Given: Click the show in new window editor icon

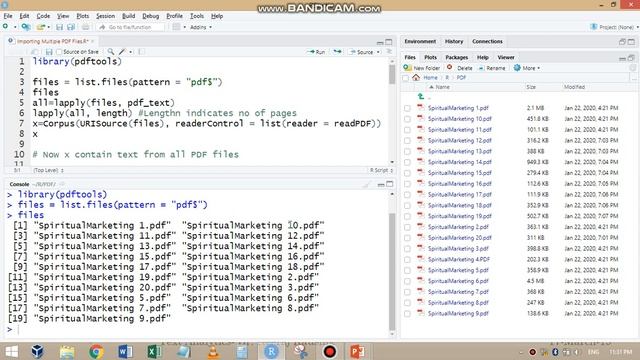Looking at the screenshot, I should point(35,52).
